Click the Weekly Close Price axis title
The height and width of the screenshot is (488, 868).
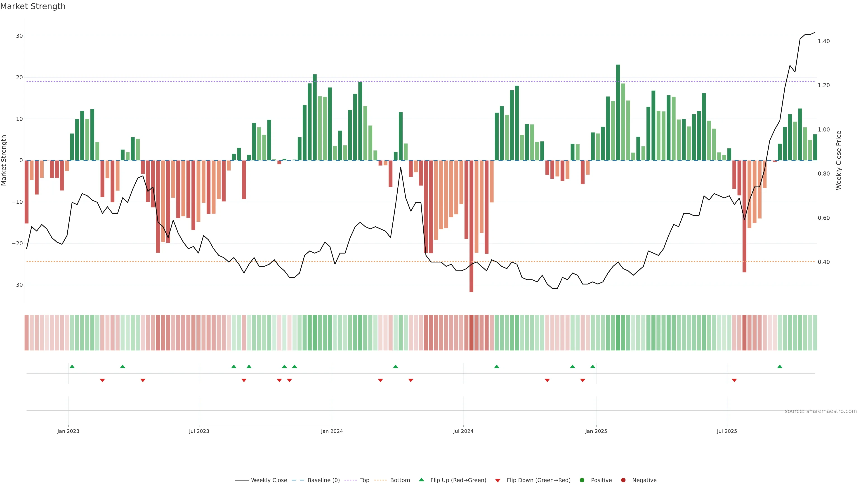(839, 160)
